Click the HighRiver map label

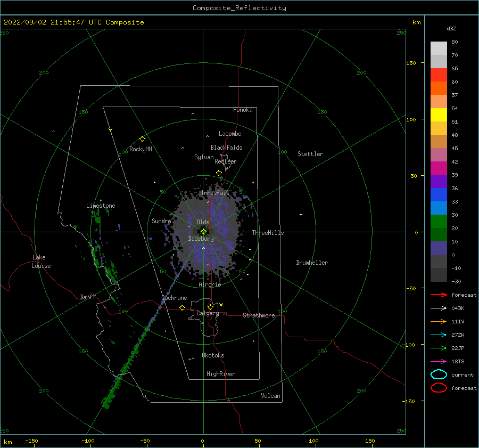[221, 374]
